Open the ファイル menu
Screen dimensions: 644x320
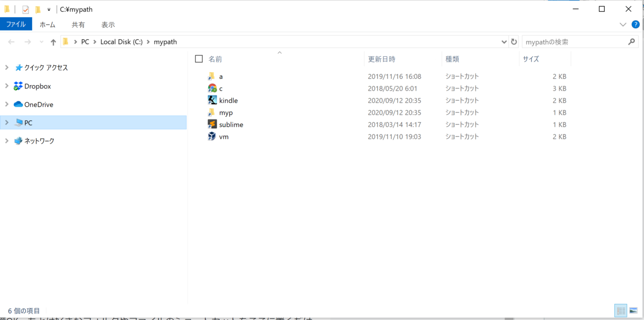[17, 24]
